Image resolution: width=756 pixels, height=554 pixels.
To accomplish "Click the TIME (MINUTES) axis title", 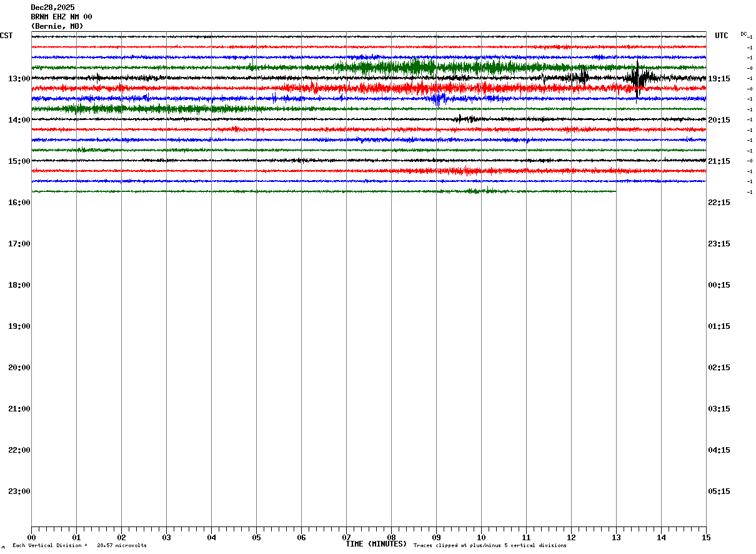I will pyautogui.click(x=376, y=544).
